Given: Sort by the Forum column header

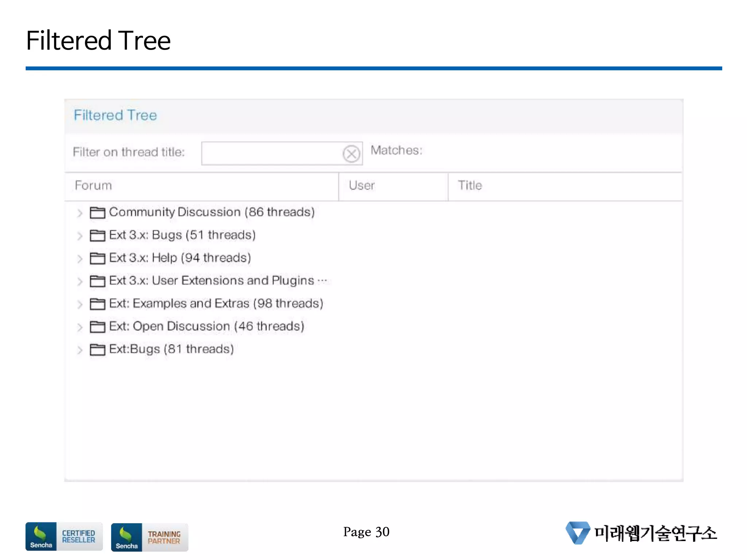Looking at the screenshot, I should pos(201,186).
